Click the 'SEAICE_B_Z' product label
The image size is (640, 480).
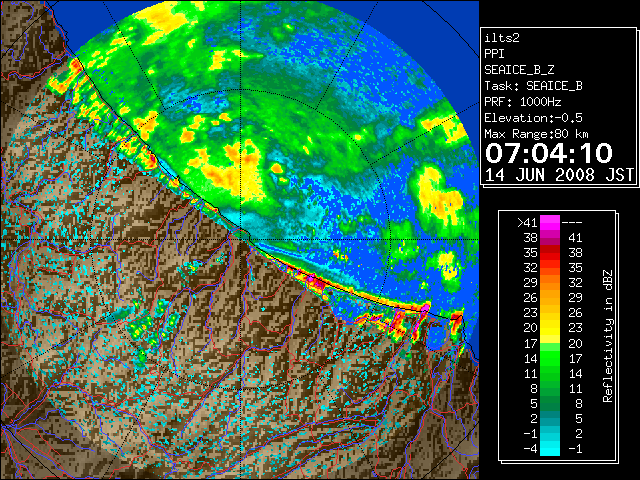tap(519, 70)
